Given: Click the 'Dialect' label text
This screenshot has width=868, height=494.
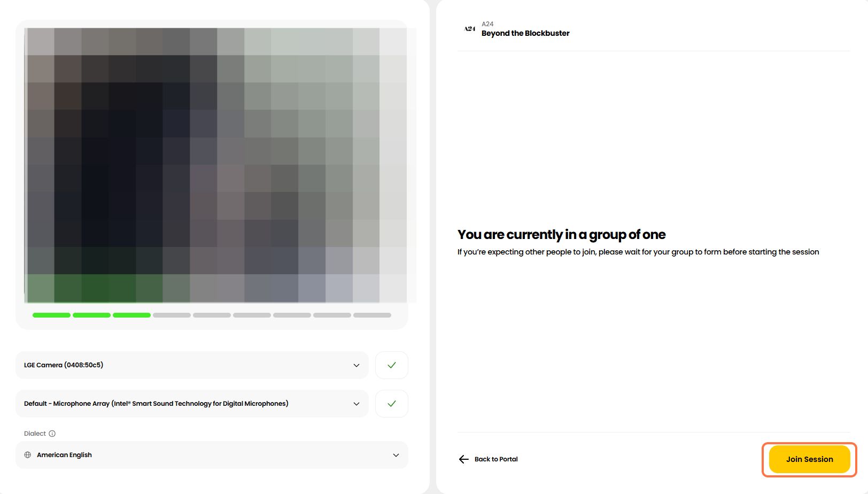Looking at the screenshot, I should pos(35,434).
